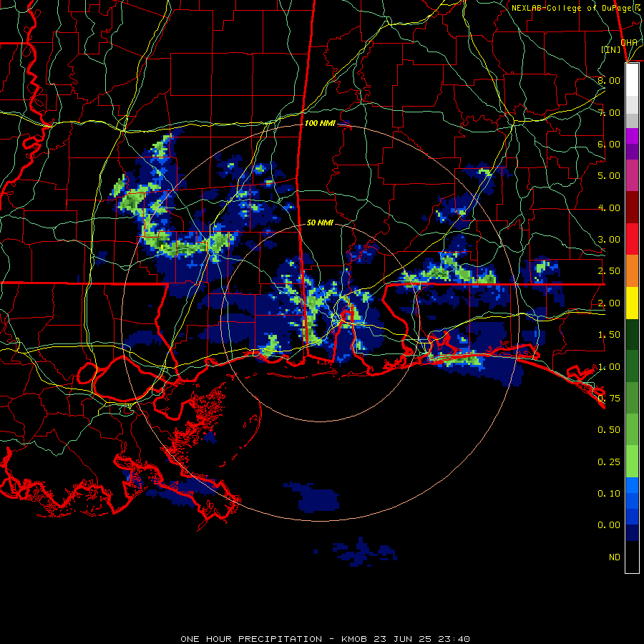
Task: Click the 3.00 legend value
Action: tap(609, 240)
